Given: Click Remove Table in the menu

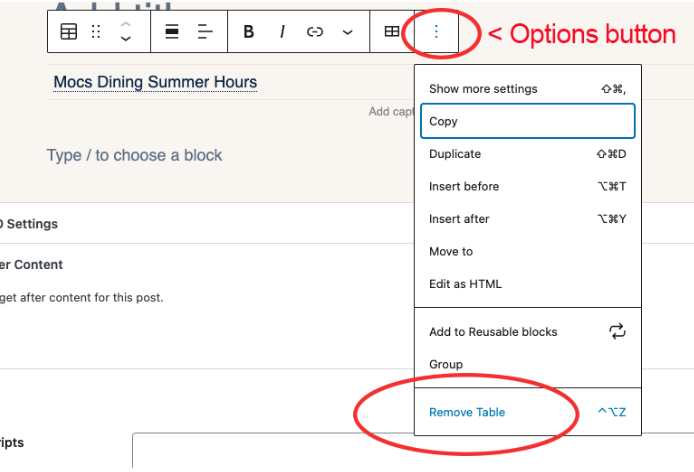Looking at the screenshot, I should coord(467,412).
